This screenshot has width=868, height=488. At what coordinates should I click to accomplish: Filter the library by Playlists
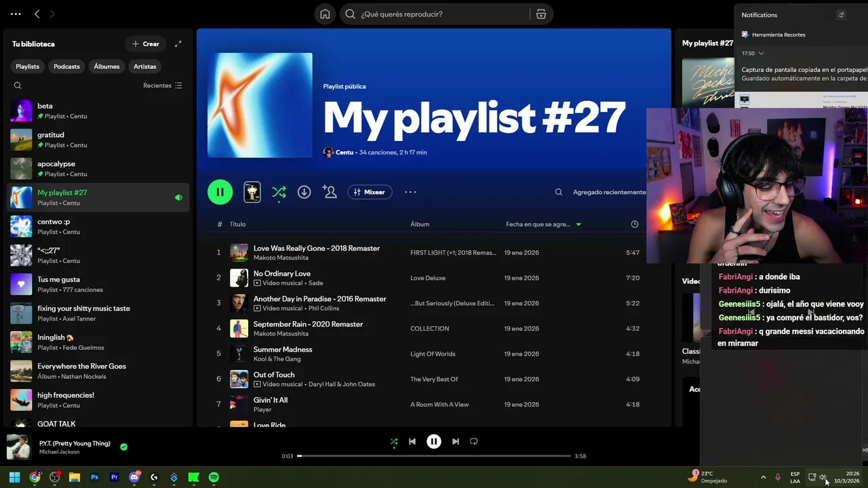point(28,66)
